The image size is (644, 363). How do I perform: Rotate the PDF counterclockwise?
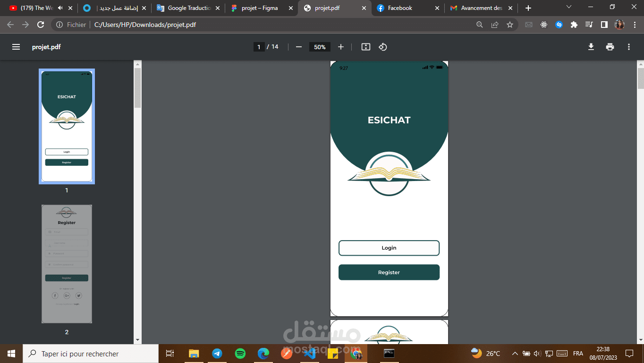pos(383,47)
